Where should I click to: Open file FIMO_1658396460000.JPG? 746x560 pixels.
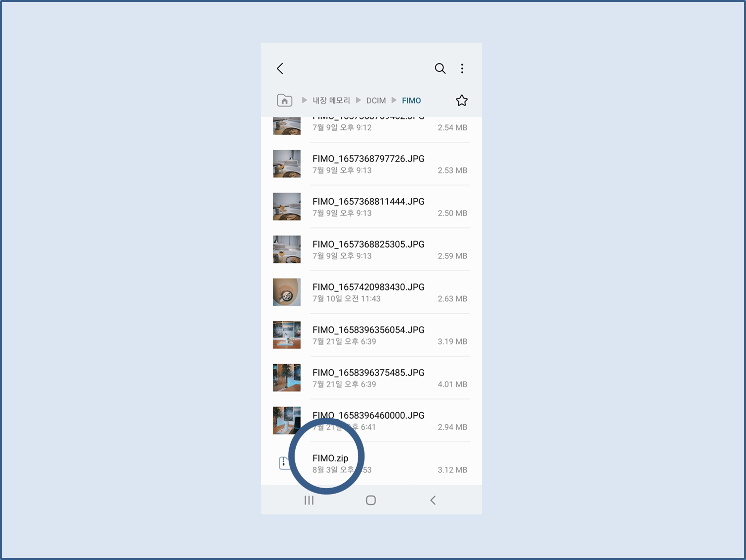tap(371, 421)
